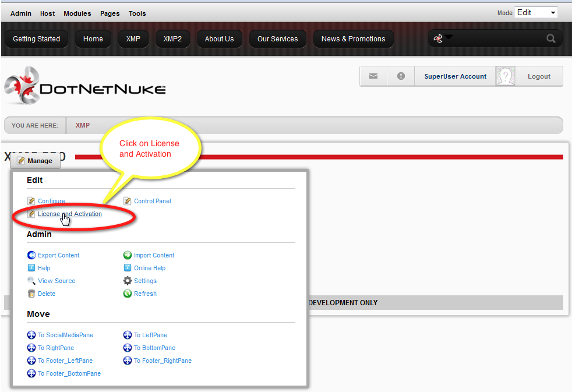Open the Admin menu
572x392 pixels.
tap(21, 13)
